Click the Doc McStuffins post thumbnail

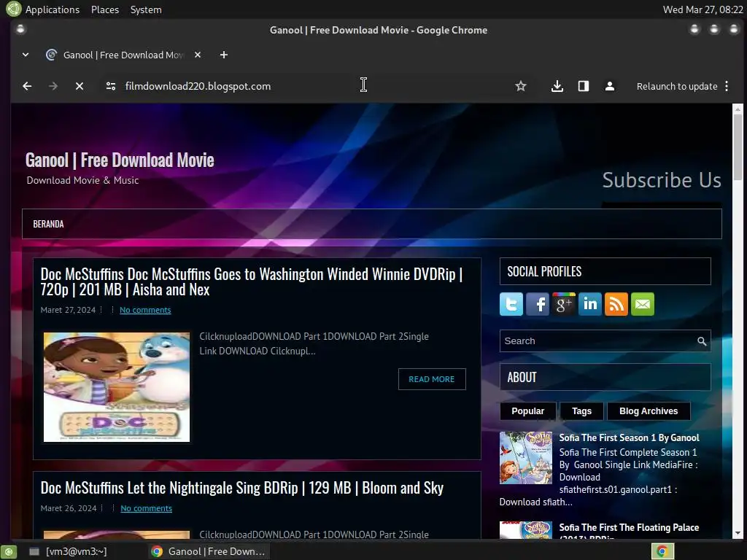pyautogui.click(x=116, y=387)
